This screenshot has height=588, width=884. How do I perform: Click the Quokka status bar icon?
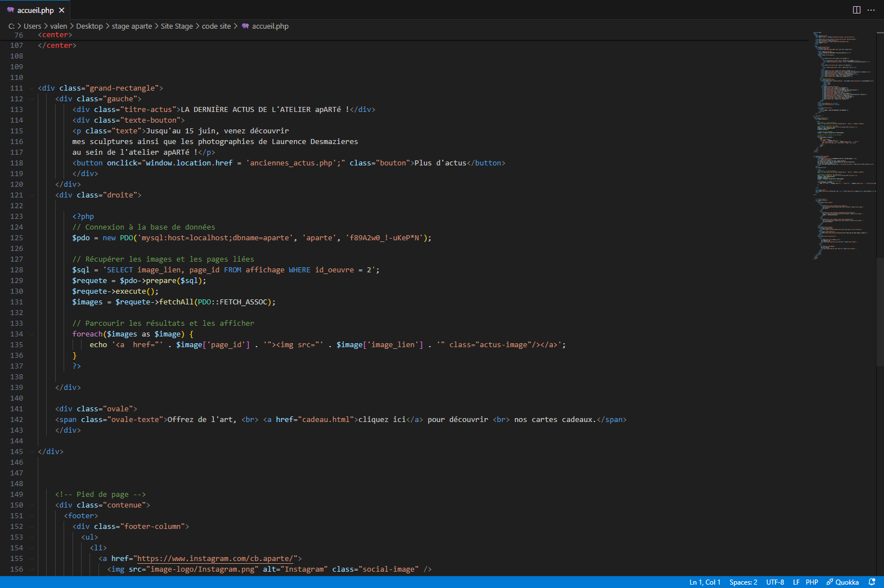click(842, 582)
